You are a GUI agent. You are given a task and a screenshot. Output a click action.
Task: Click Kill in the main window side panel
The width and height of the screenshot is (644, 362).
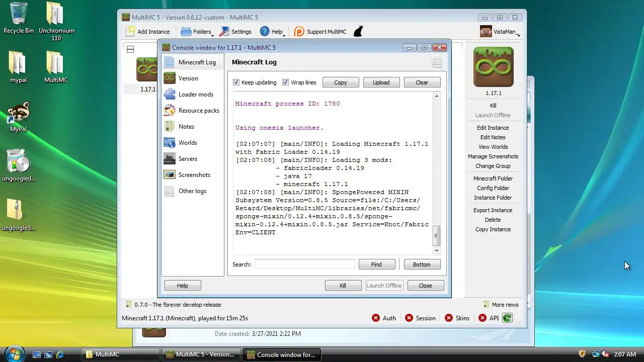coord(493,106)
